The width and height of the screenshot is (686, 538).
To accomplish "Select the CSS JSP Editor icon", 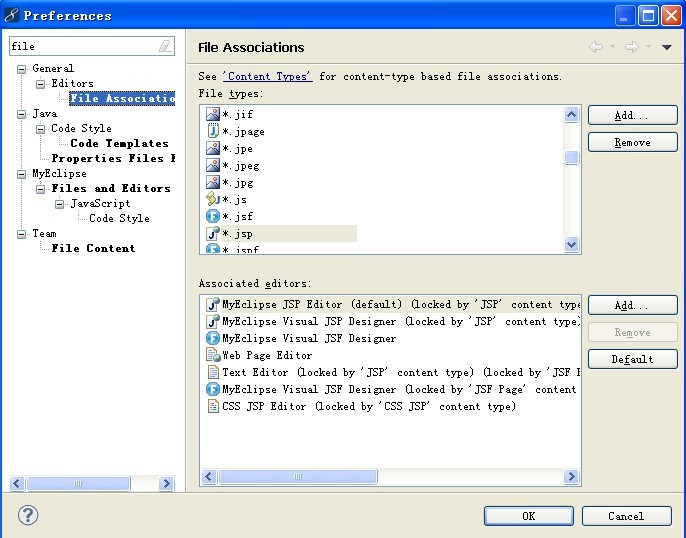I will coord(213,406).
